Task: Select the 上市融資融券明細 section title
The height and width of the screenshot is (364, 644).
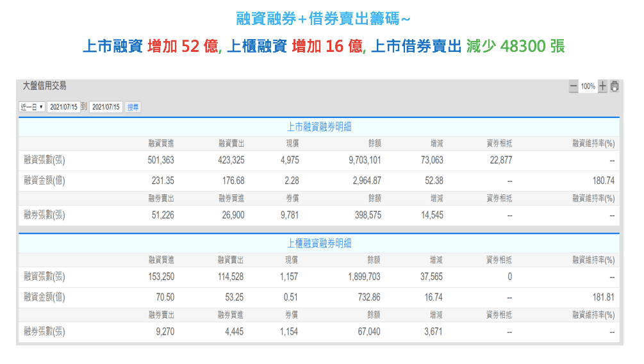Action: (319, 127)
